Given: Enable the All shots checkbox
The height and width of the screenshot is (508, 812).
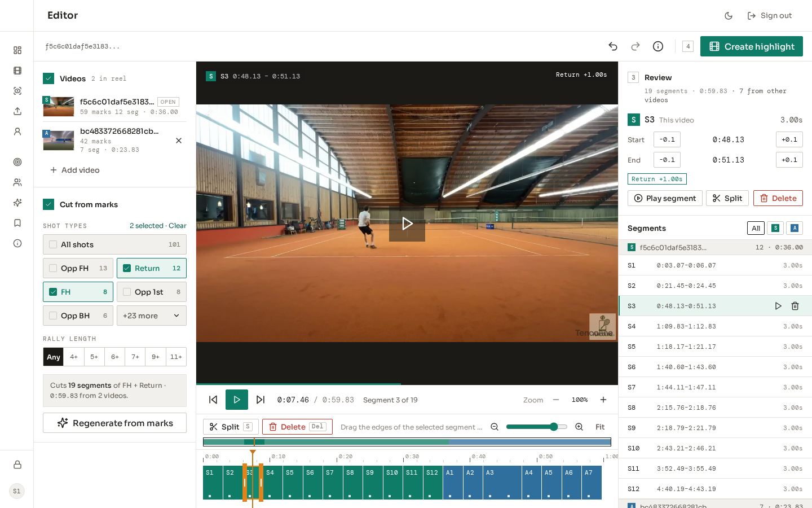Looking at the screenshot, I should pos(53,244).
